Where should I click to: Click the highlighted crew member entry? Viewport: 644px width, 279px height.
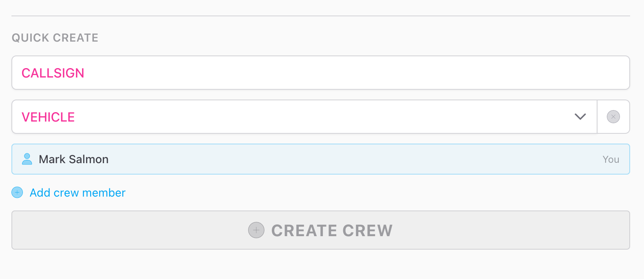coord(286,159)
